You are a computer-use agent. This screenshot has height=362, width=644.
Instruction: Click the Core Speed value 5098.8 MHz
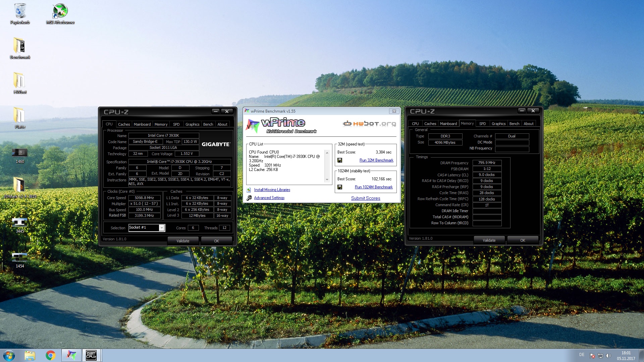144,198
